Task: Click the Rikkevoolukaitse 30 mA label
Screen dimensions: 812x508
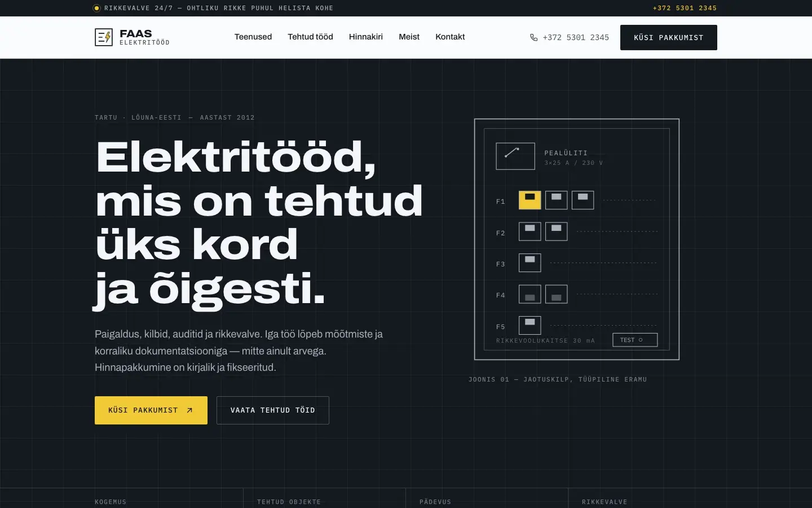Action: 545,341
